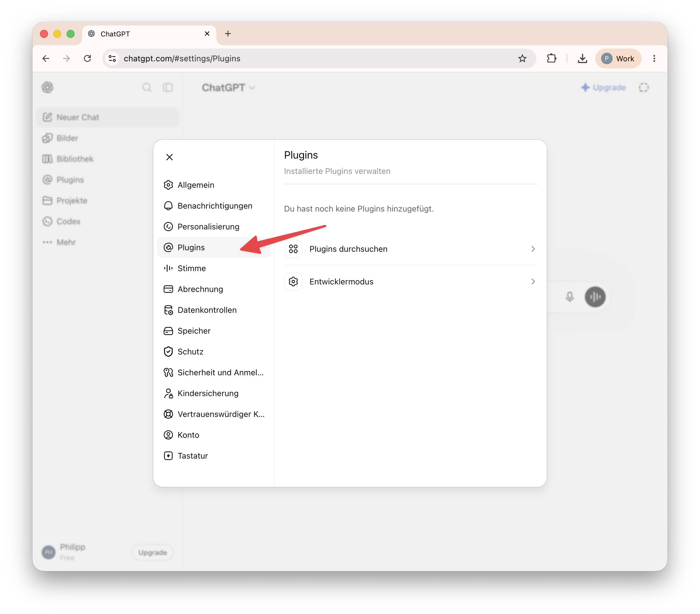This screenshot has width=700, height=614.
Task: Open the Sicherheit und Anmel... settings tab
Action: coord(213,372)
